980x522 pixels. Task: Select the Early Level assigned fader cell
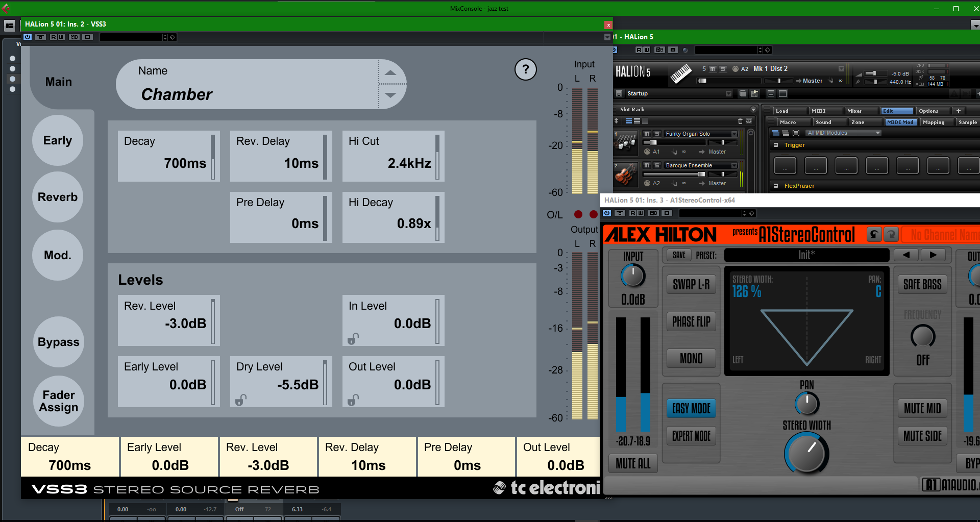click(x=169, y=457)
